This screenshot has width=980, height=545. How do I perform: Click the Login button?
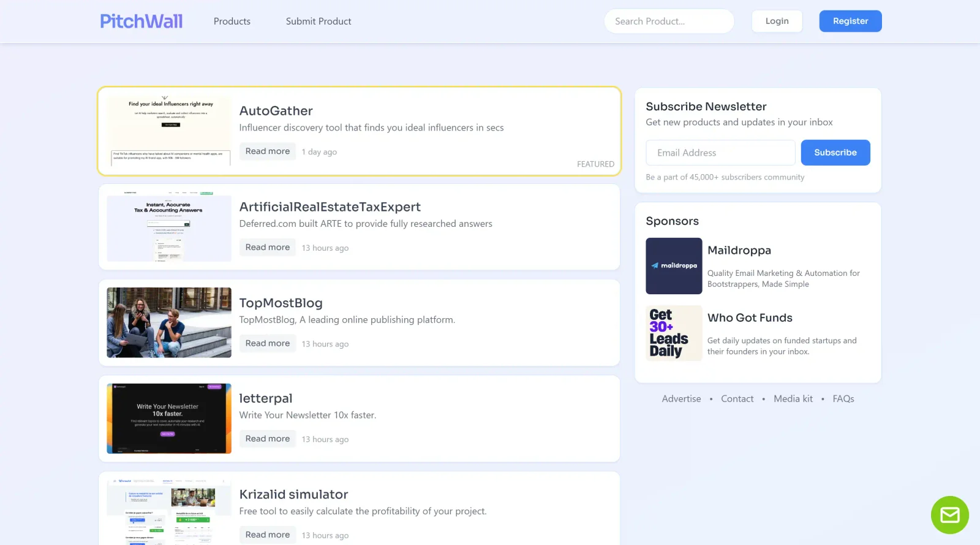pos(777,21)
